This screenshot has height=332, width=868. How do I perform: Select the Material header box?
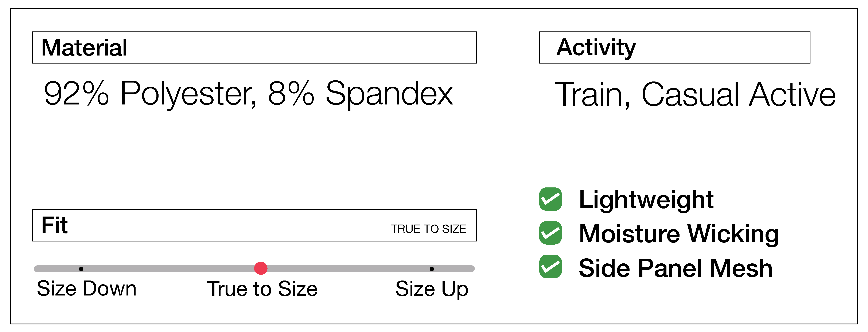coord(254,47)
